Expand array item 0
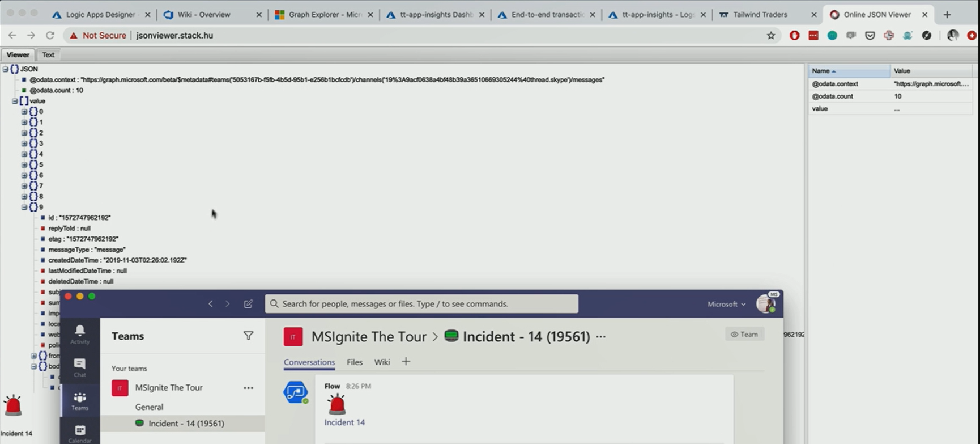This screenshot has height=444, width=980. (24, 112)
